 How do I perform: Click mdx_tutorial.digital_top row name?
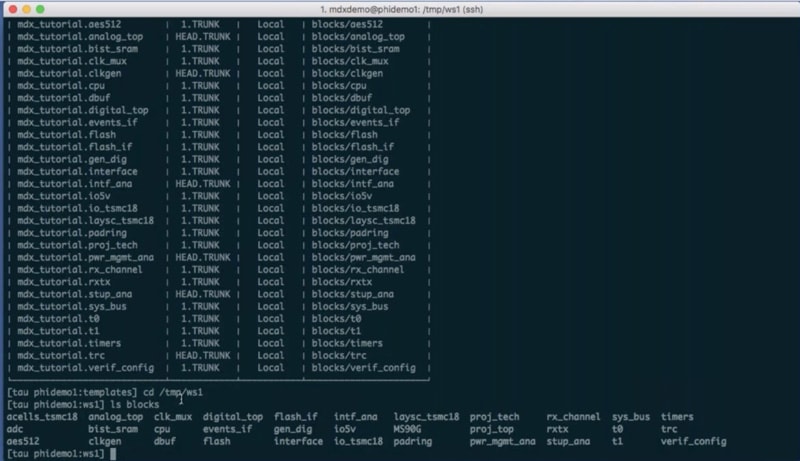[x=83, y=110]
